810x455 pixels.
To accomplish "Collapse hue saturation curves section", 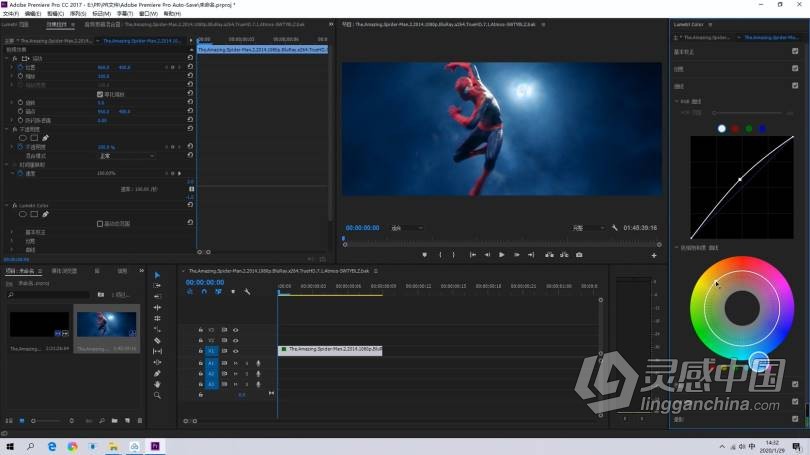I will (677, 247).
